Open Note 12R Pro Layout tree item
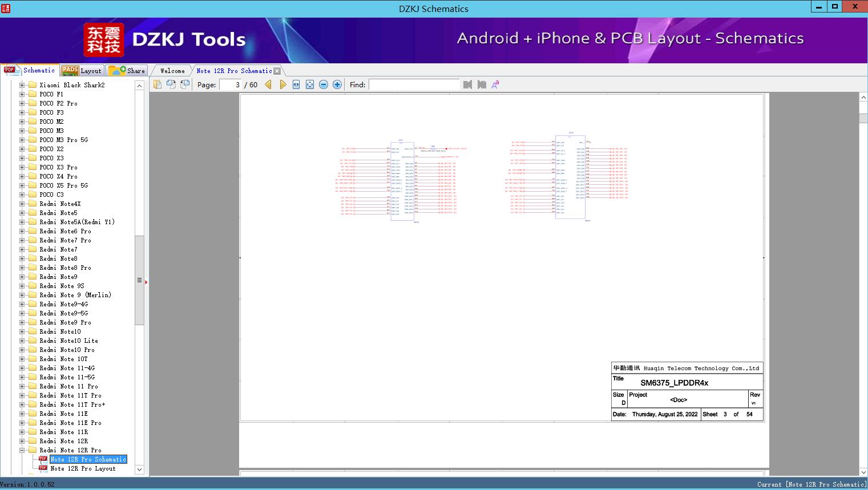Screen dimensions: 868x490 [x=83, y=468]
